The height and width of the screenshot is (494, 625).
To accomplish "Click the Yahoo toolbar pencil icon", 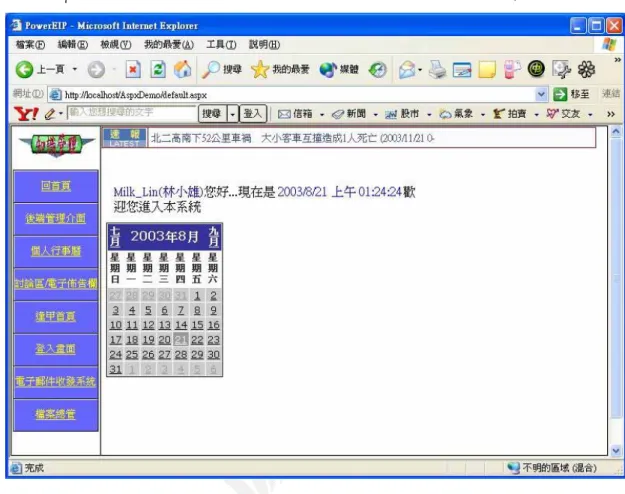I will point(50,114).
